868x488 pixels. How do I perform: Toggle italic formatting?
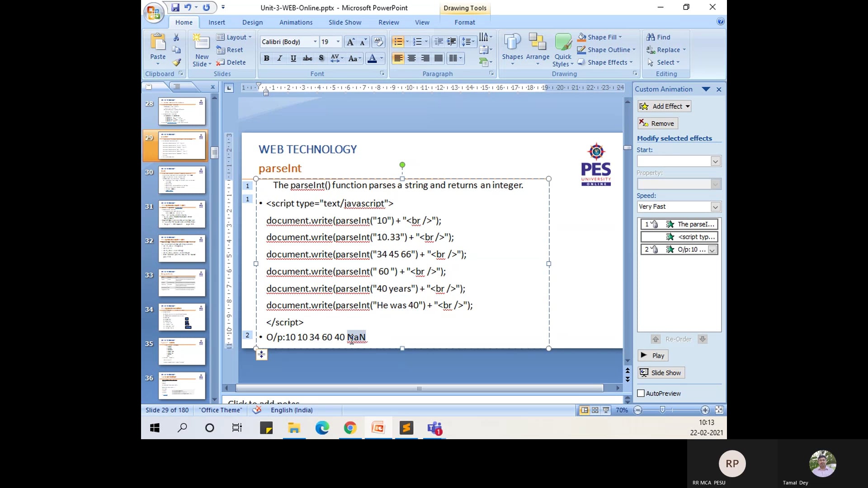(279, 58)
